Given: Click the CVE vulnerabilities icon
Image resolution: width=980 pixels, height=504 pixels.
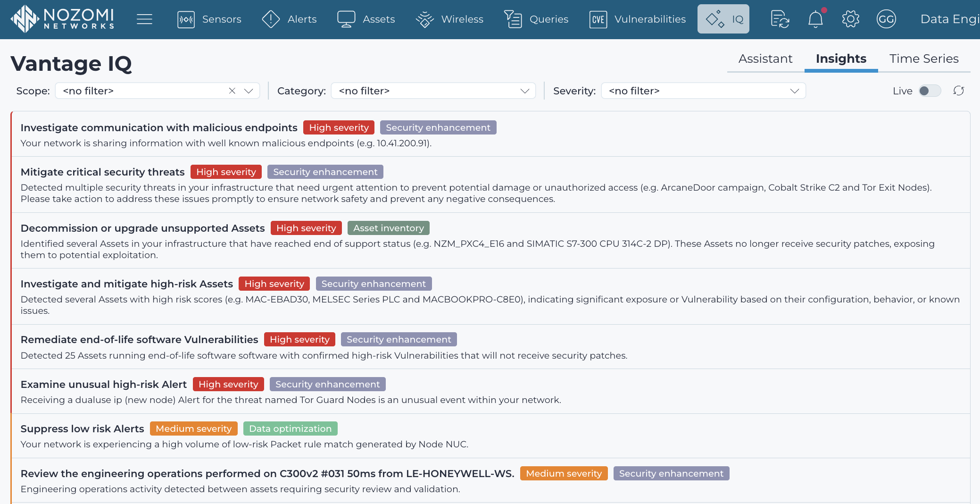Looking at the screenshot, I should tap(598, 19).
